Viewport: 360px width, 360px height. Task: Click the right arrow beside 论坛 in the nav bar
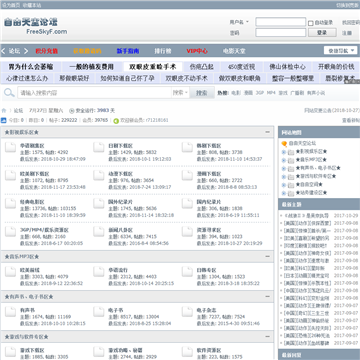[26, 51]
